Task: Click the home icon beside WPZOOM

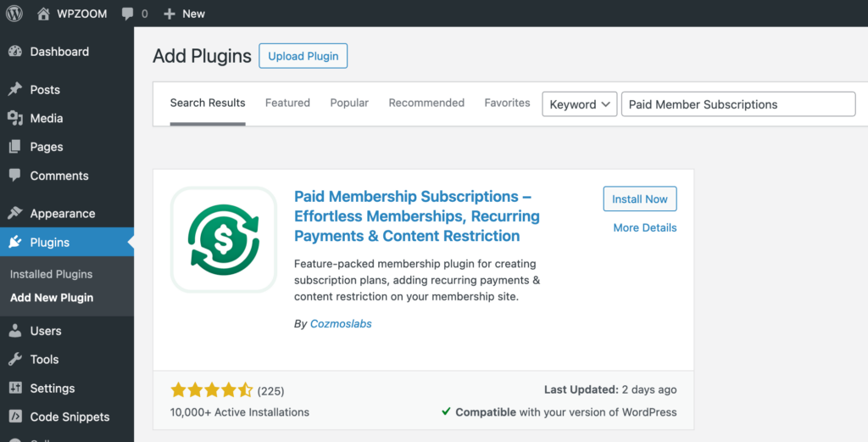Action: 43,14
